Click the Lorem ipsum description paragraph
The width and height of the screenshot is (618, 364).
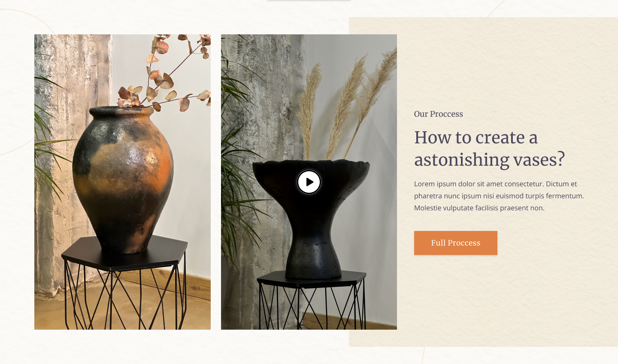[499, 196]
